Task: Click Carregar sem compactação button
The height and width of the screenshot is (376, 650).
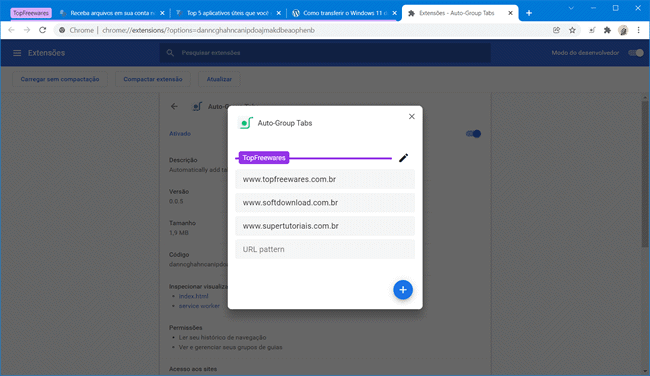Action: click(60, 79)
